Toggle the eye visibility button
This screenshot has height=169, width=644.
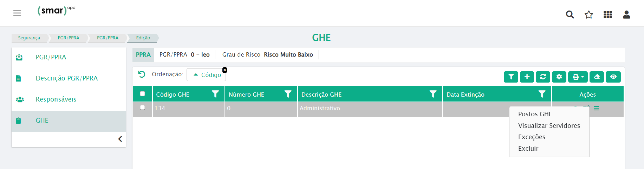pyautogui.click(x=613, y=77)
